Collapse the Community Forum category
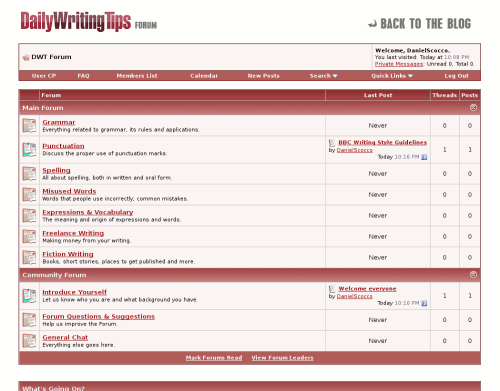This screenshot has width=500, height=391. 473,274
